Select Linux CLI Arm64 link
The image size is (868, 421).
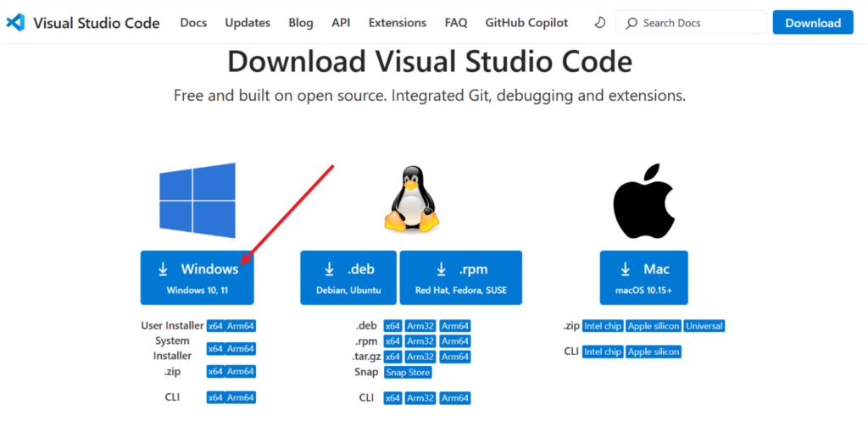[455, 398]
